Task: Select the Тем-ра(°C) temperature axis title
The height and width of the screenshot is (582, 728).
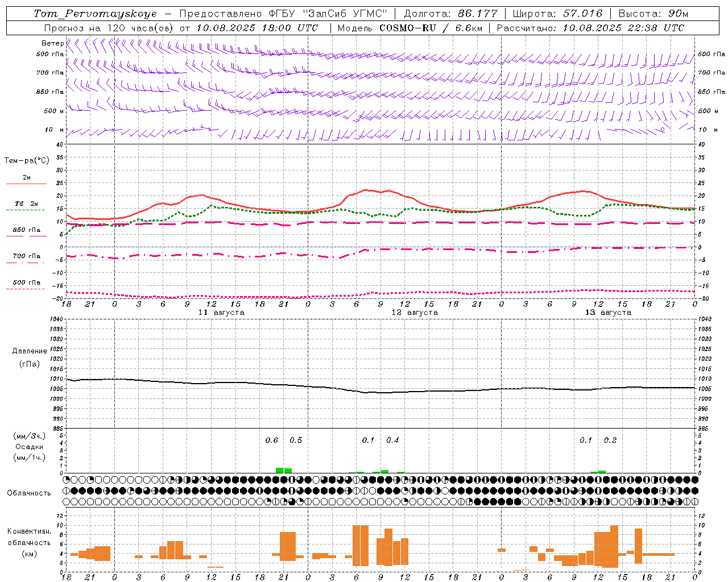Action: [x=27, y=161]
